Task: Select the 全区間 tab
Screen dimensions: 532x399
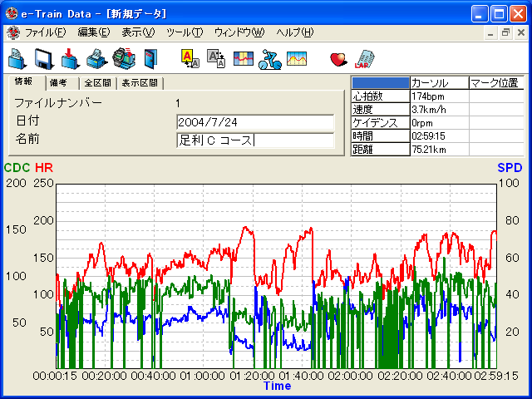Action: point(97,83)
